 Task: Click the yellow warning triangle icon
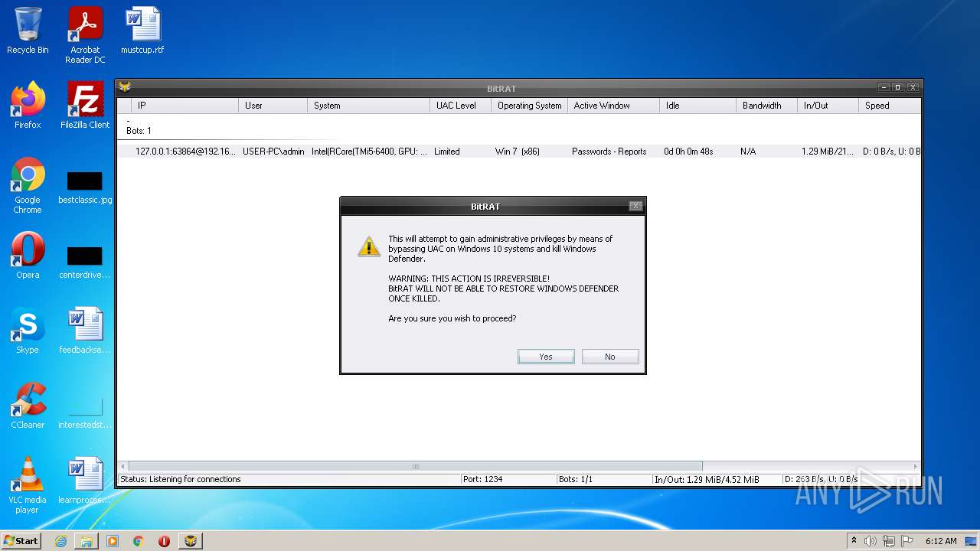pyautogui.click(x=369, y=246)
